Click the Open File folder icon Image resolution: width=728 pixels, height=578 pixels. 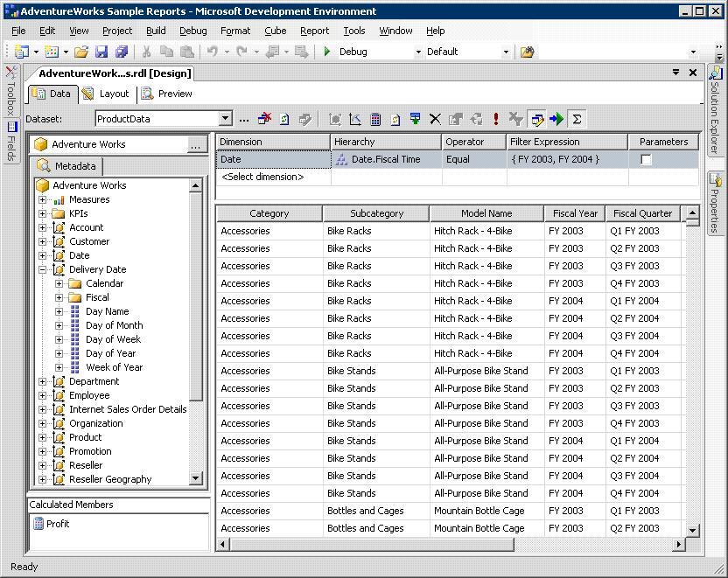(80, 52)
